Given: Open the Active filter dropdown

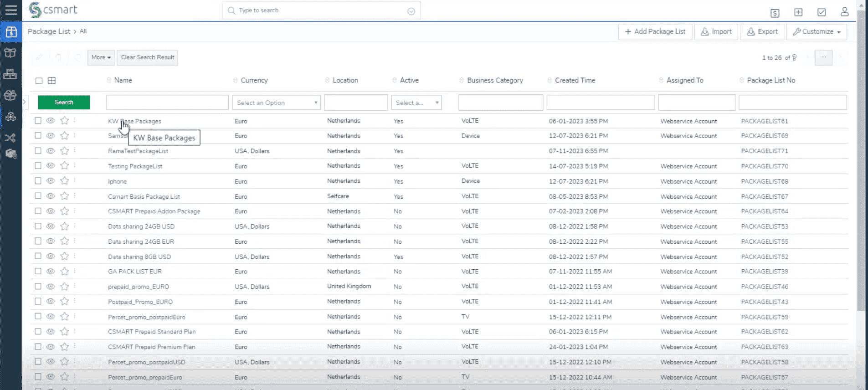Looking at the screenshot, I should [416, 103].
